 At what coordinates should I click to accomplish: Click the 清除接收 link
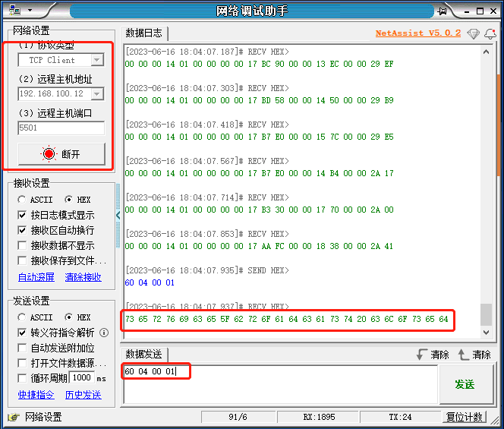click(83, 277)
